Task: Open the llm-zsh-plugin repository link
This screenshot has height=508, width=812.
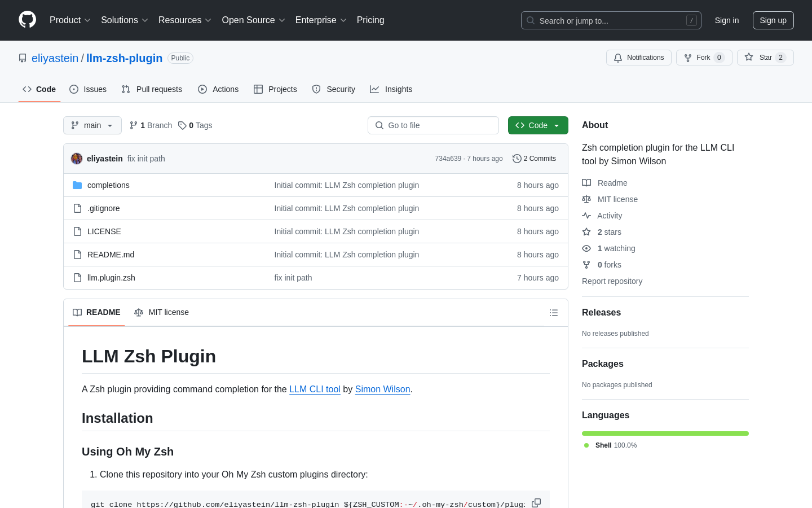Action: [x=124, y=58]
